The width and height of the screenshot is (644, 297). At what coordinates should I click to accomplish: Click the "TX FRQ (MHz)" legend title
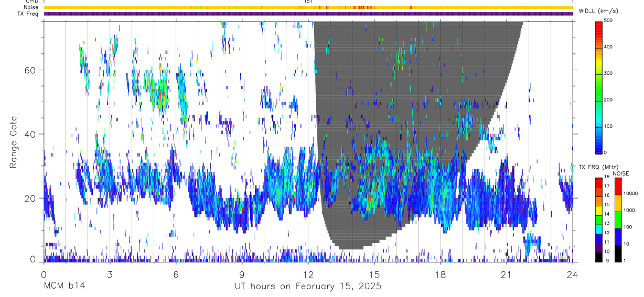(598, 167)
